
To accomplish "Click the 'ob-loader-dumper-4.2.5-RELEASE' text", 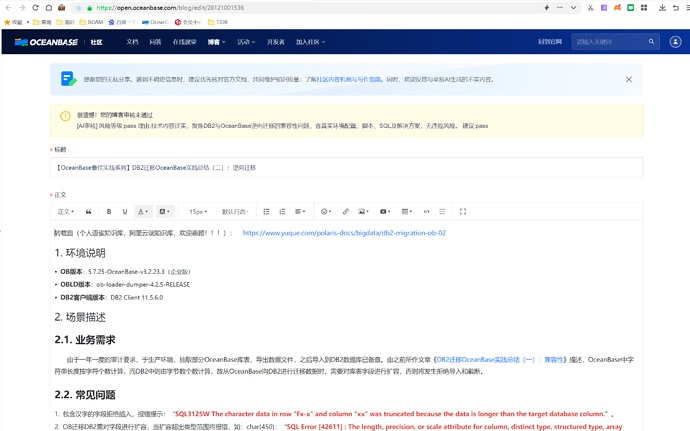I will (x=143, y=285).
